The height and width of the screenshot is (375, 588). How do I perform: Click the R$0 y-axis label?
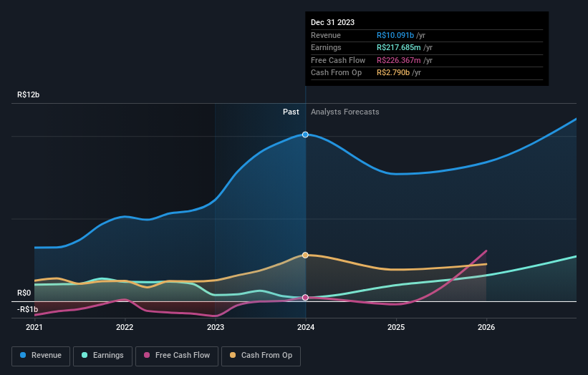(x=24, y=293)
